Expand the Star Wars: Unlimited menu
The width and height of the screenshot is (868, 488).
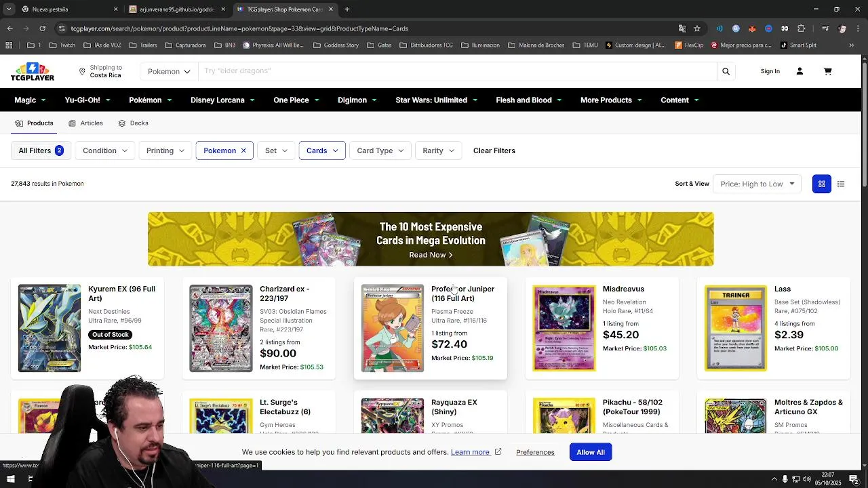(437, 100)
